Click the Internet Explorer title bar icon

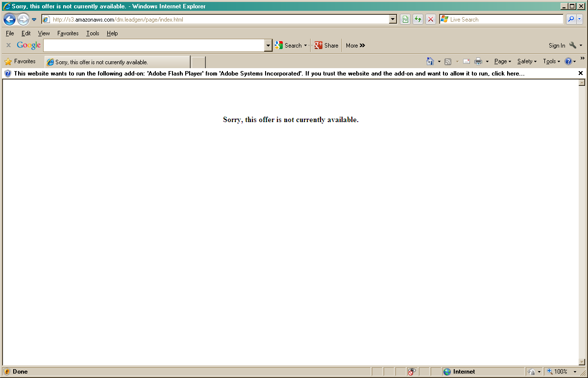pos(7,6)
